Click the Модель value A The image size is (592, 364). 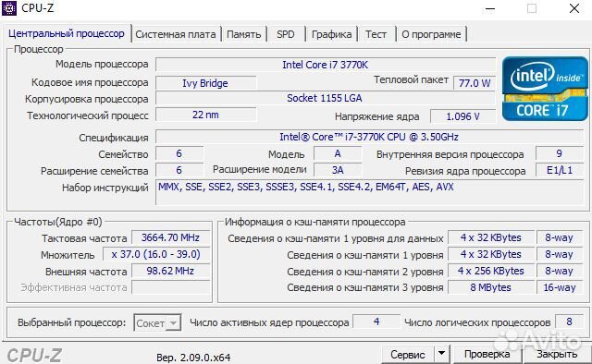tap(338, 154)
